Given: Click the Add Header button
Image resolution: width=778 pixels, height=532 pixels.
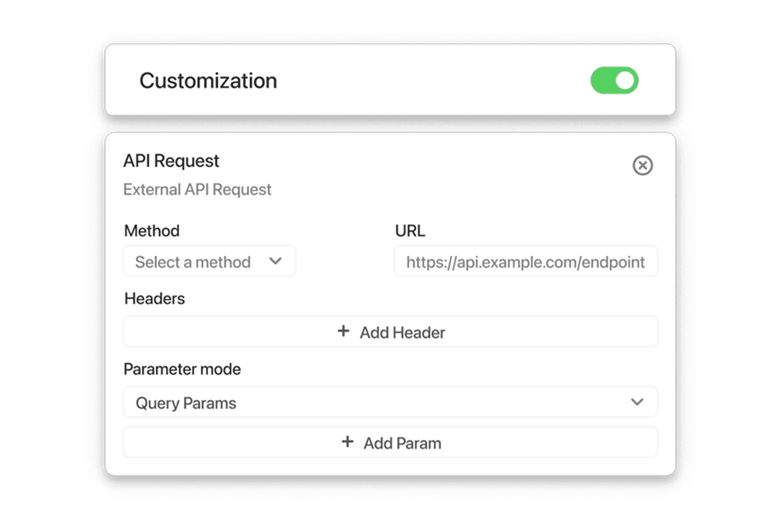Looking at the screenshot, I should click(x=390, y=332).
